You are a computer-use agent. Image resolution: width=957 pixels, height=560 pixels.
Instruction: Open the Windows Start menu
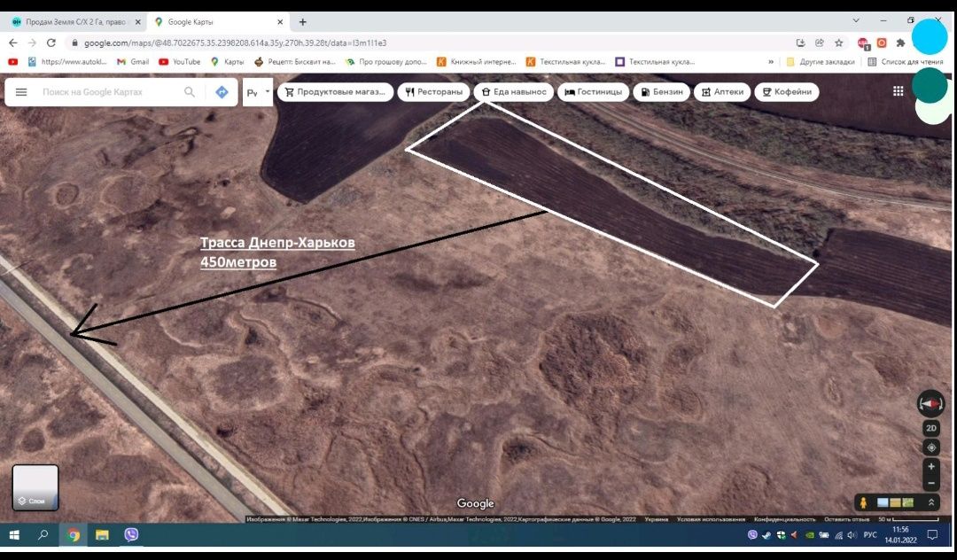tap(14, 535)
